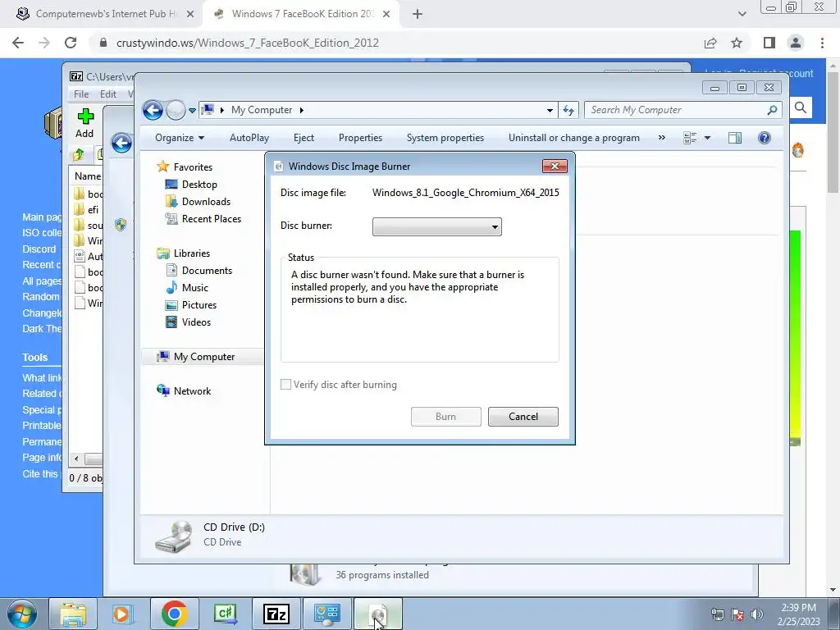840x630 pixels.
Task: Select My Computer in navigation pane
Action: (204, 357)
